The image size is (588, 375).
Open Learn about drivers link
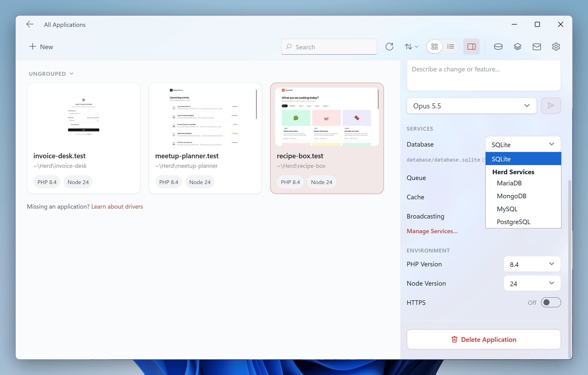pos(117,207)
